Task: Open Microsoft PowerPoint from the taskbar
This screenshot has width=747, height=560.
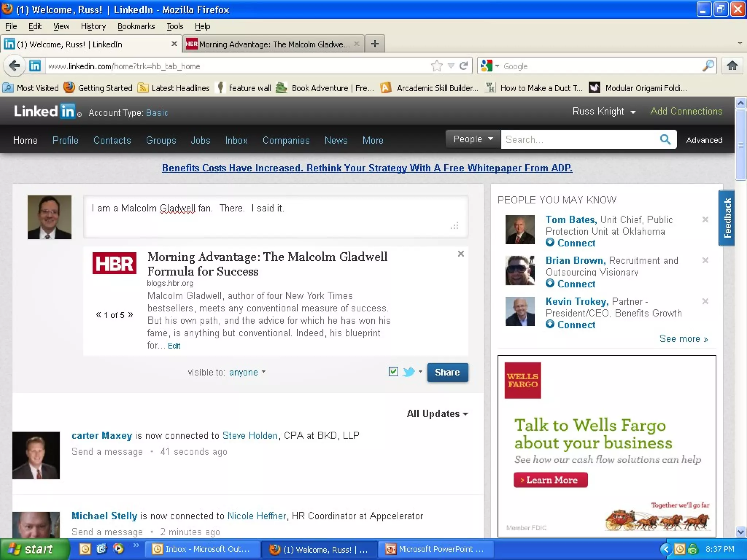Action: tap(436, 549)
